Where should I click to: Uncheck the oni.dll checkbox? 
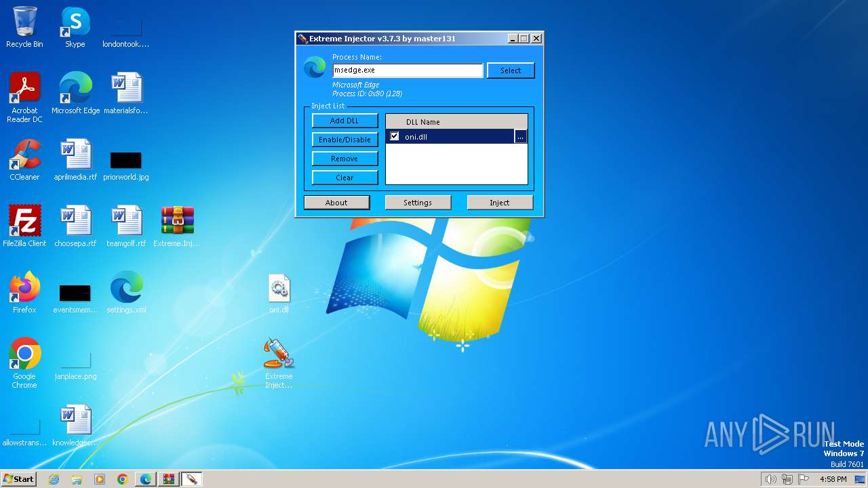pos(395,136)
